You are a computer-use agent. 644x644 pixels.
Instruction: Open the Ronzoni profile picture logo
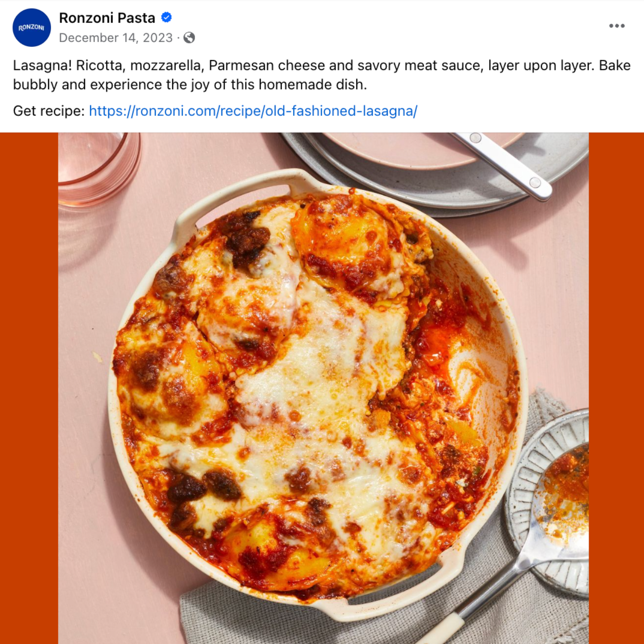point(32,27)
